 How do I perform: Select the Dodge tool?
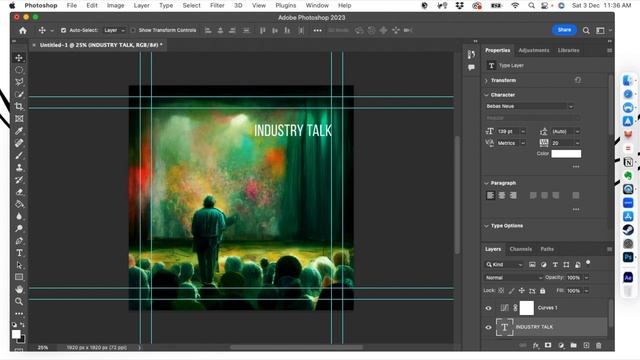tap(19, 229)
